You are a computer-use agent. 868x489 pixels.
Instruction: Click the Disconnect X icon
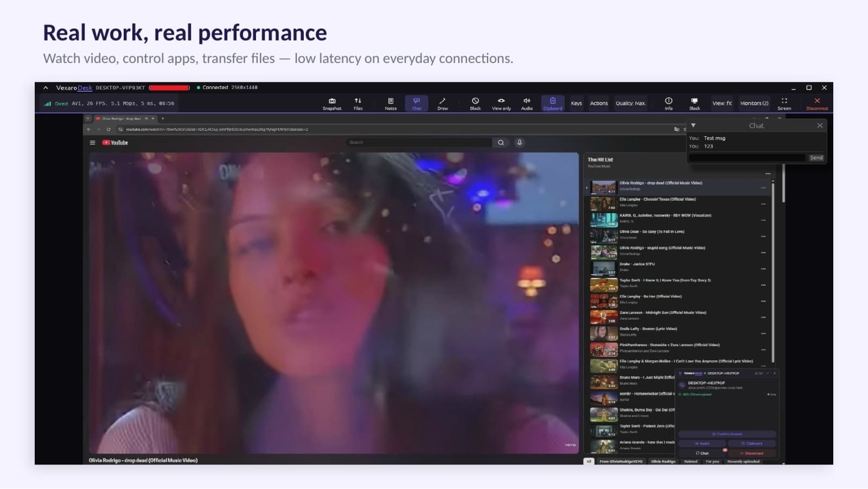click(817, 104)
